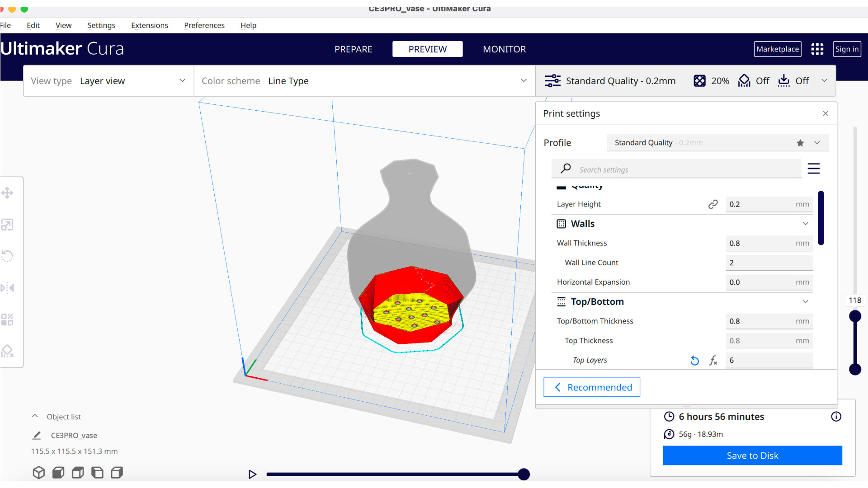
Task: Collapse the Walls settings section
Action: (x=806, y=224)
